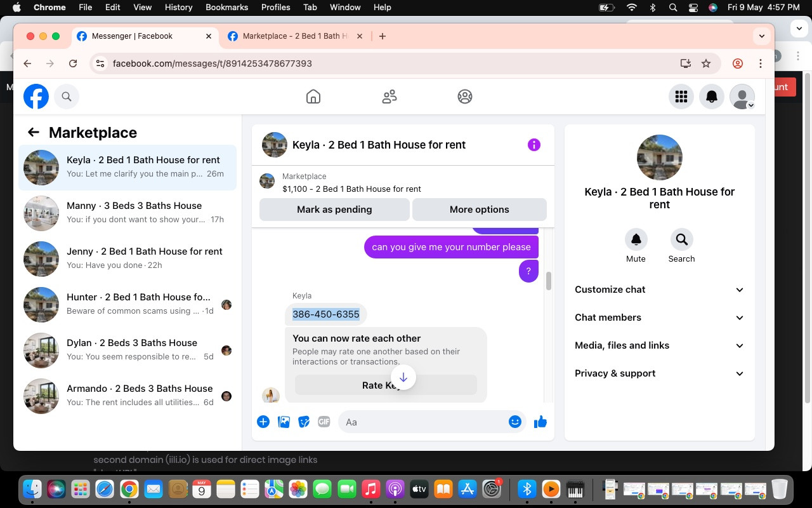Open the Friends icon in top navigation

(x=390, y=97)
